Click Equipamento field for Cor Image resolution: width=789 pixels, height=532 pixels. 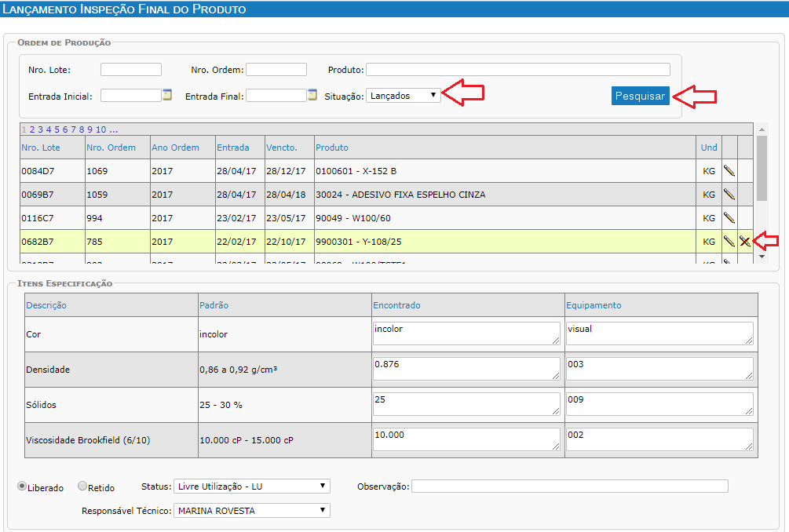659,333
